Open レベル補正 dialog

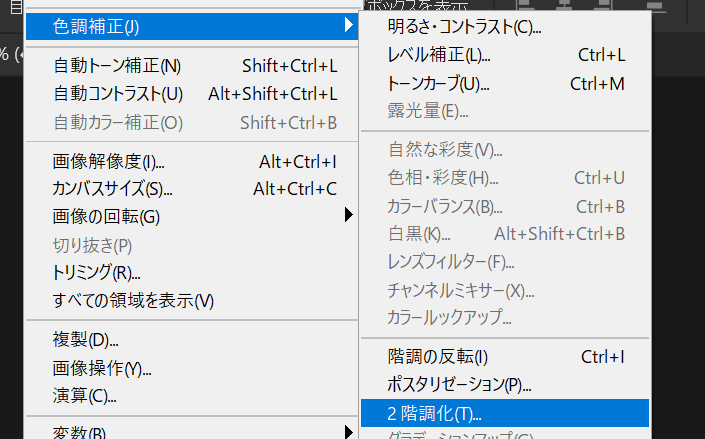click(438, 55)
